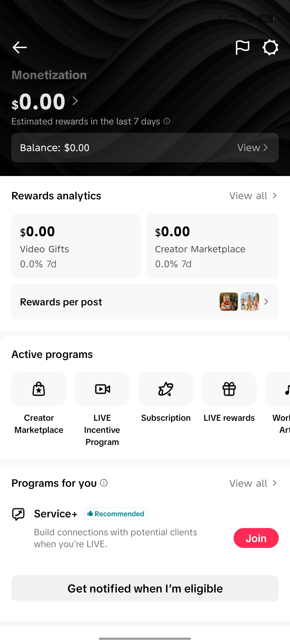Tap the back arrow icon
The image size is (290, 644).
pos(20,47)
